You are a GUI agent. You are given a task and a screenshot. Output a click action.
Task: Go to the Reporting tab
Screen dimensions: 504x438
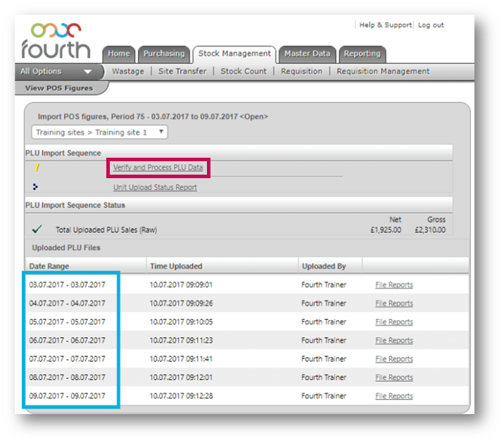(362, 54)
